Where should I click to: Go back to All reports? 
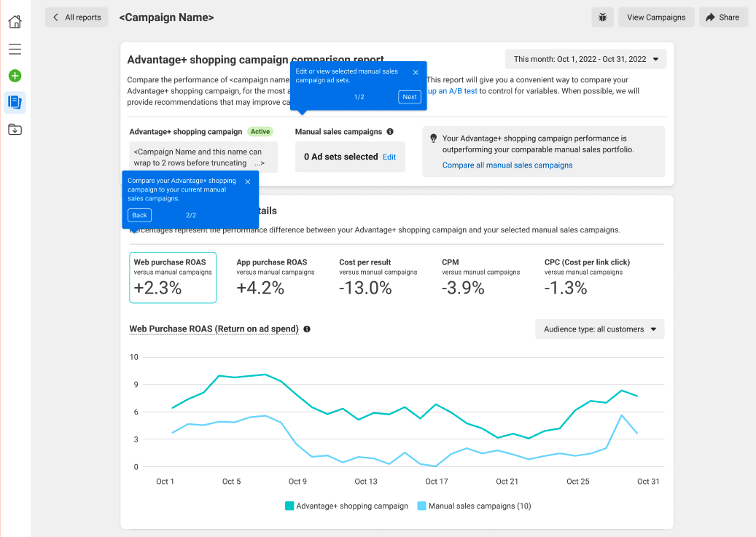click(x=77, y=17)
